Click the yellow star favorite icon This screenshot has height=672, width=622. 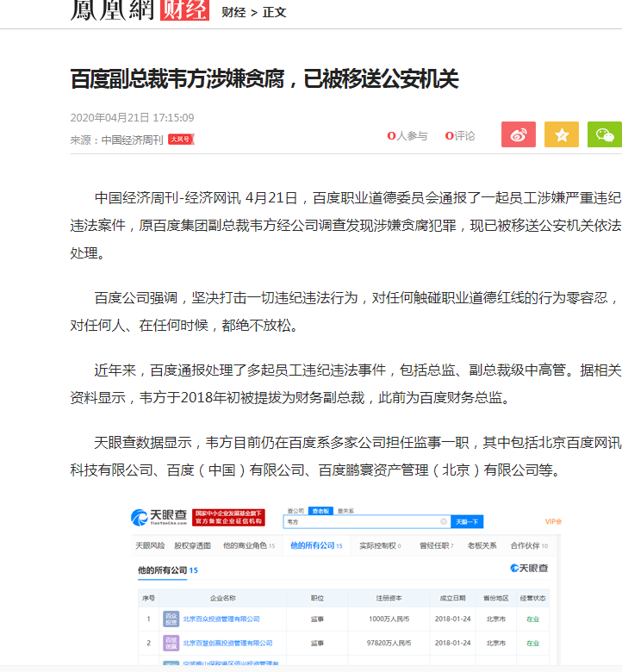(561, 134)
